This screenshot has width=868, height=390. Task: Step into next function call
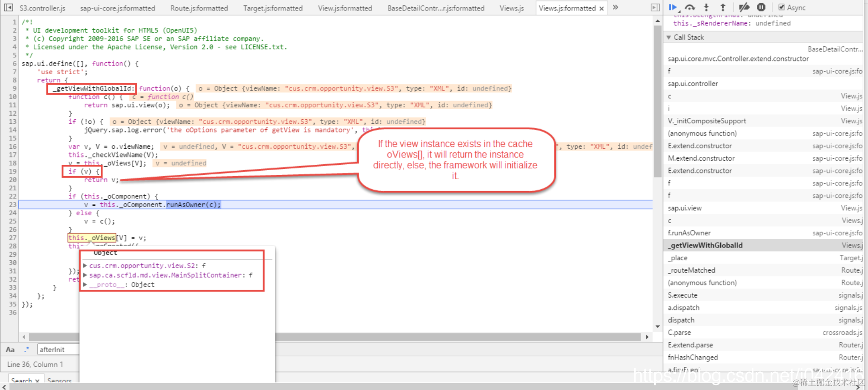(x=706, y=7)
